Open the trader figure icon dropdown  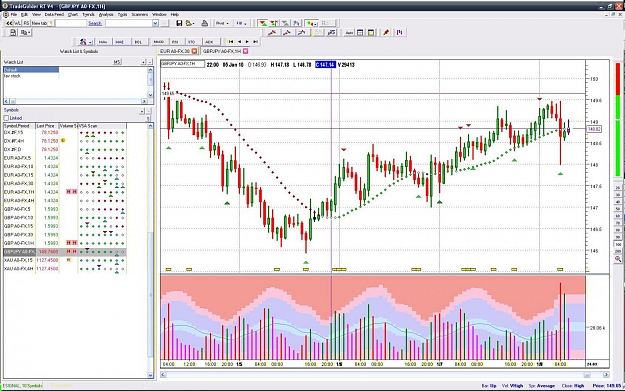[85, 41]
